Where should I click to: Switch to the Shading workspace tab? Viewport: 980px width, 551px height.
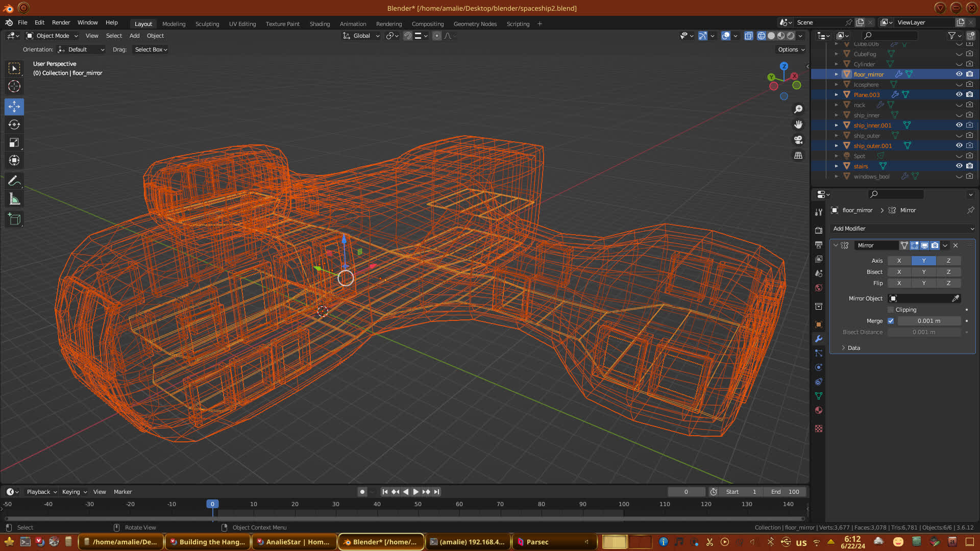click(320, 24)
